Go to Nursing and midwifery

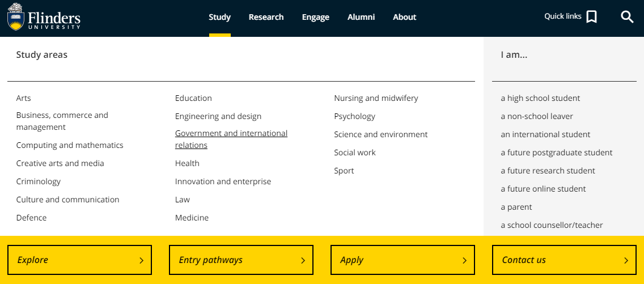coord(376,98)
